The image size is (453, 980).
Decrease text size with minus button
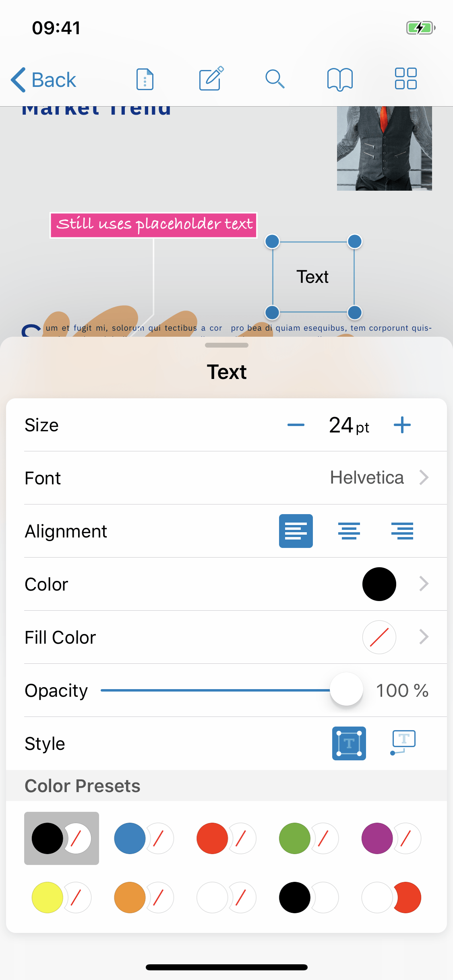point(296,425)
